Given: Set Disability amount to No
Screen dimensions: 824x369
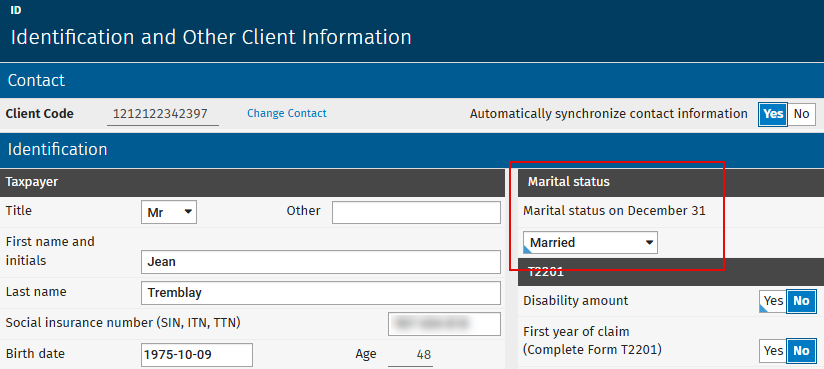Looking at the screenshot, I should click(x=801, y=301).
